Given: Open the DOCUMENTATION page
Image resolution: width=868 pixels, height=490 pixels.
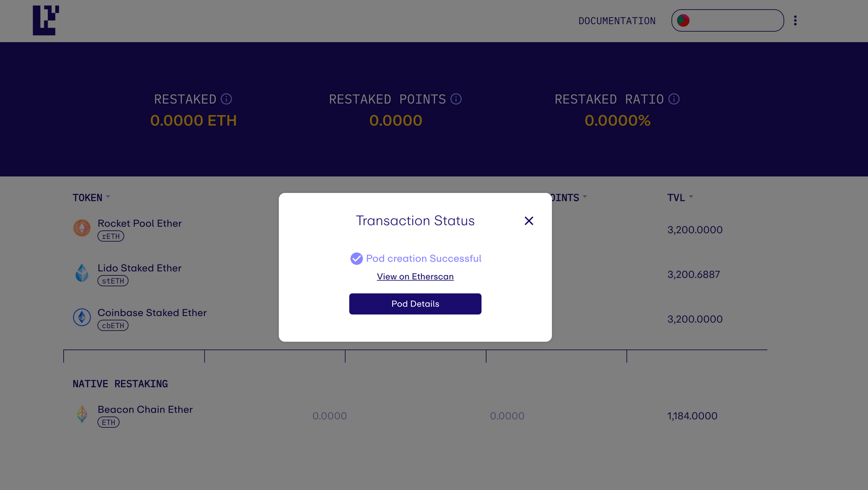Looking at the screenshot, I should [617, 20].
